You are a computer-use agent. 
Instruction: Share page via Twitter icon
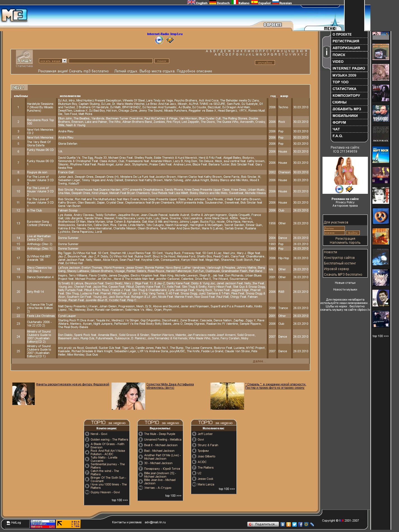click(x=294, y=524)
